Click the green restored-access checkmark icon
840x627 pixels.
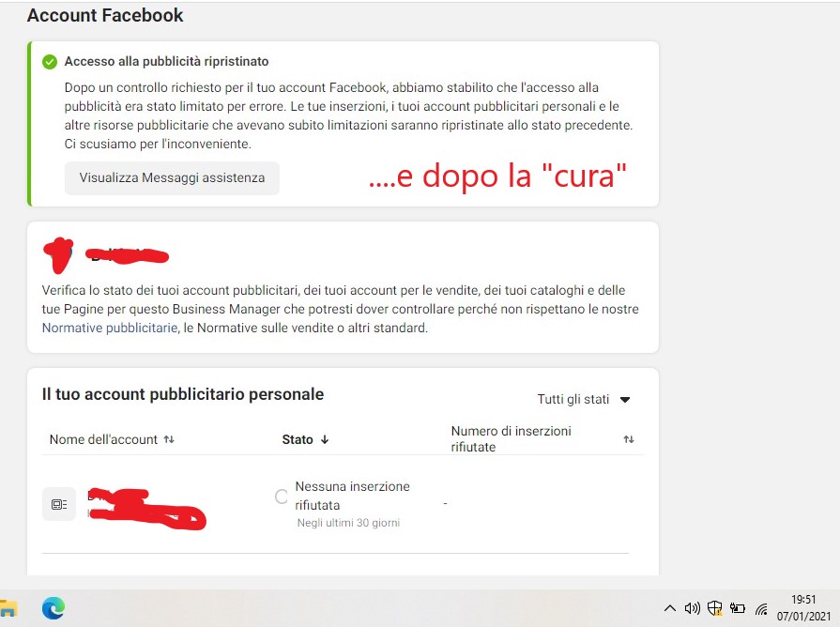pyautogui.click(x=50, y=62)
